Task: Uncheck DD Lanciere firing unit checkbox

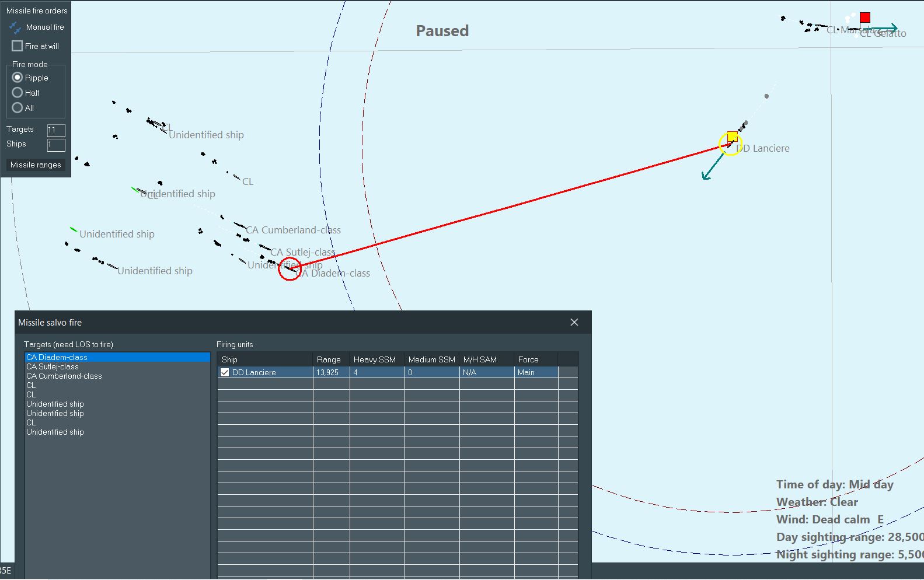Action: point(225,372)
